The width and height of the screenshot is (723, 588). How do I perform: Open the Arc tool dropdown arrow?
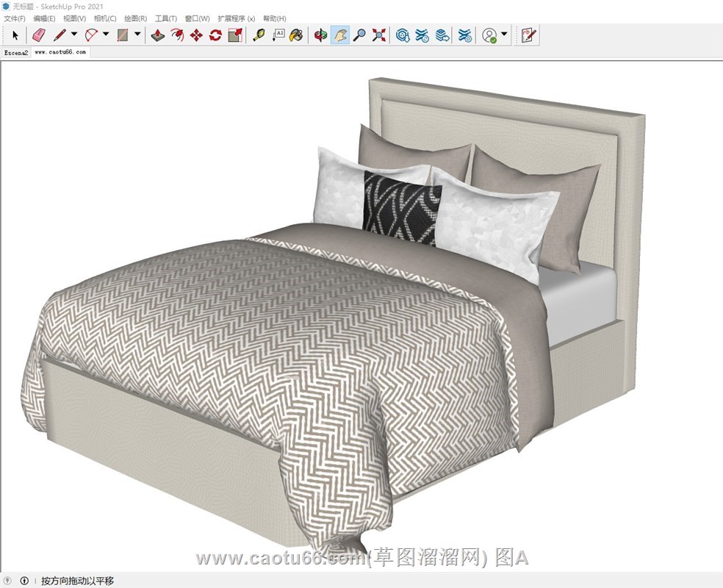[106, 35]
